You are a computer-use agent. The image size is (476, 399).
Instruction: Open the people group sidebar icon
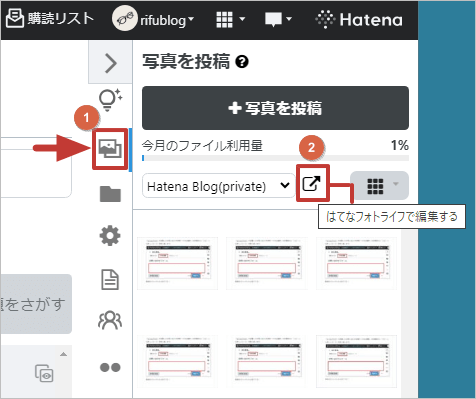110,320
